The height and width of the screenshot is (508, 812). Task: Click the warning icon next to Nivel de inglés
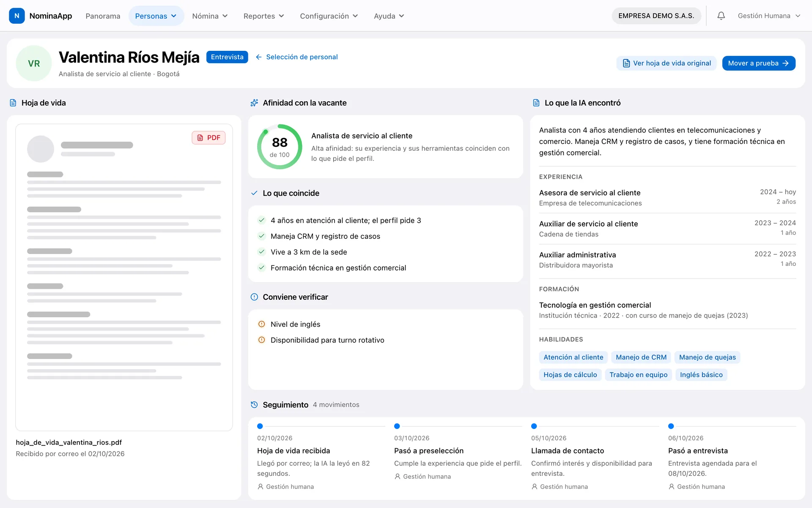tap(262, 324)
